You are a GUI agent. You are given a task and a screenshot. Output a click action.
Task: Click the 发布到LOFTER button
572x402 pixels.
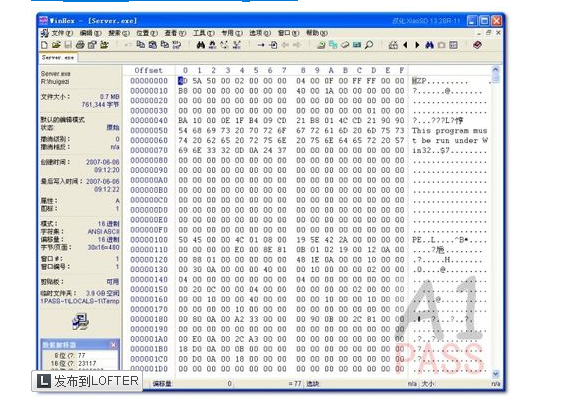tap(87, 381)
